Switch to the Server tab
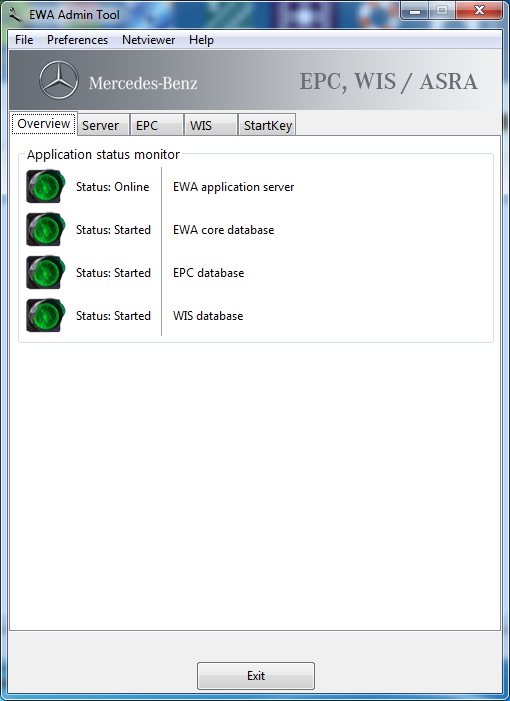Image resolution: width=510 pixels, height=701 pixels. pos(103,125)
